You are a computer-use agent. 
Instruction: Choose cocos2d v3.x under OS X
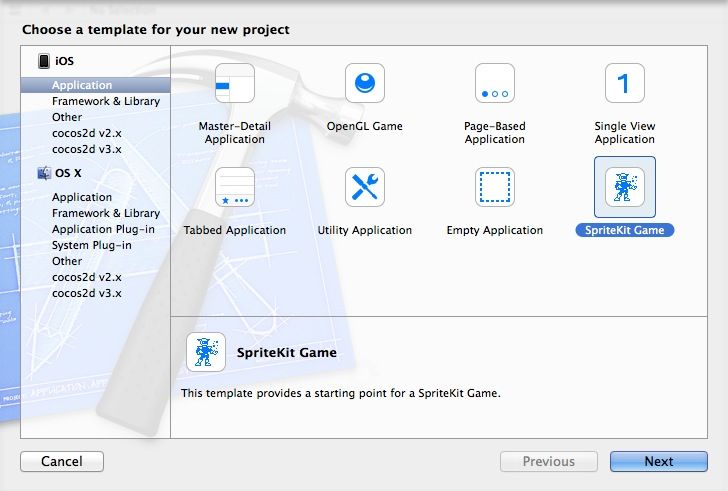coord(87,293)
